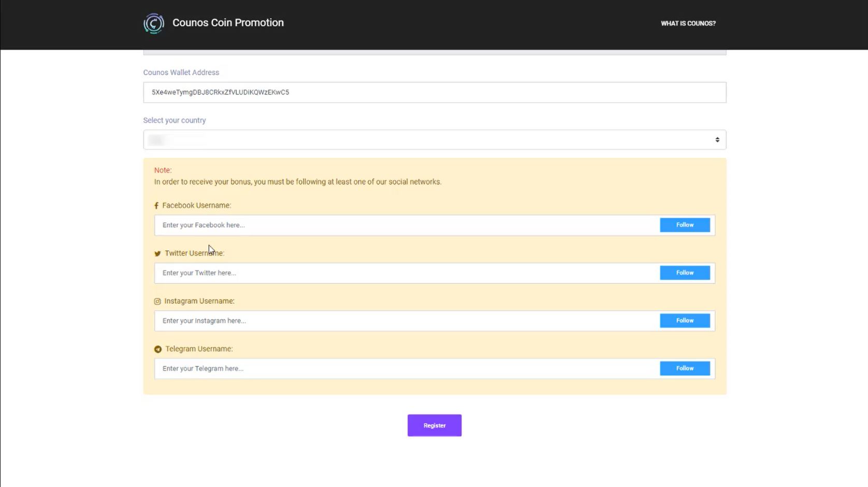The width and height of the screenshot is (868, 487).
Task: Open the Select your country dropdown
Action: [435, 140]
